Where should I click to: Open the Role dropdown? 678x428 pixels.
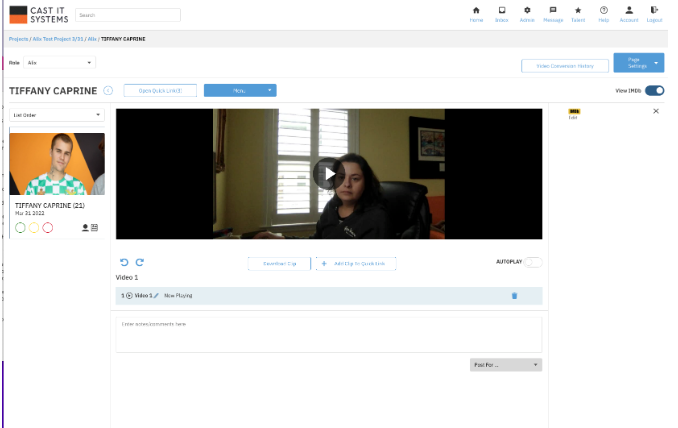pyautogui.click(x=60, y=63)
